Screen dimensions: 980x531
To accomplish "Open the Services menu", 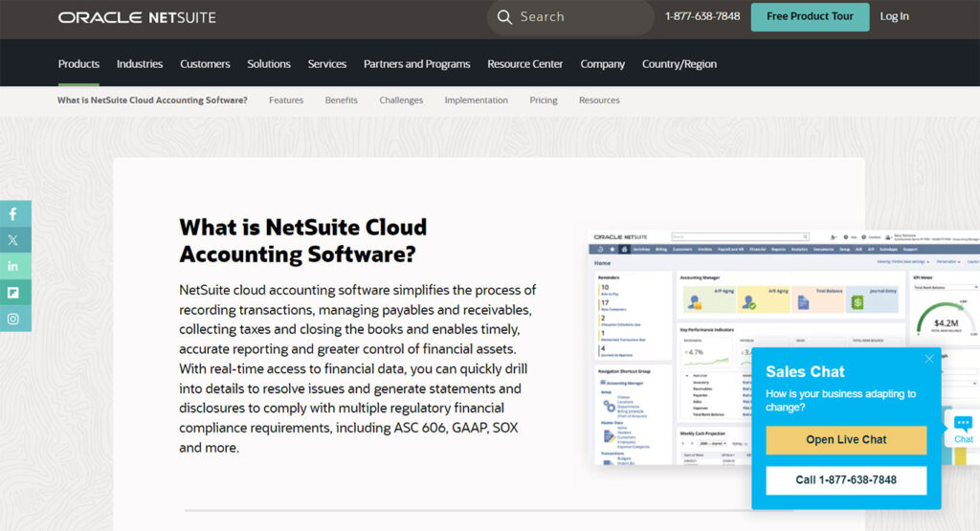I will [x=327, y=64].
